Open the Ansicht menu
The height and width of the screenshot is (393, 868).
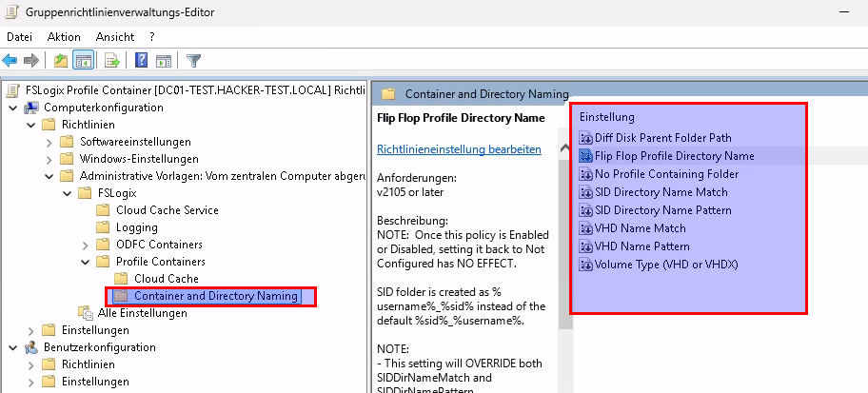115,36
